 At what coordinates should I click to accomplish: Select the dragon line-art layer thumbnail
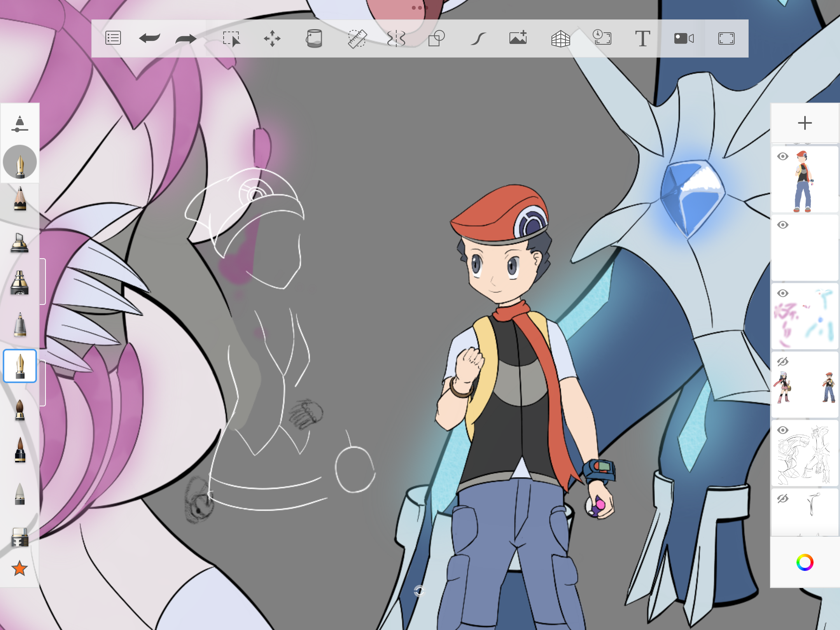coord(805,453)
